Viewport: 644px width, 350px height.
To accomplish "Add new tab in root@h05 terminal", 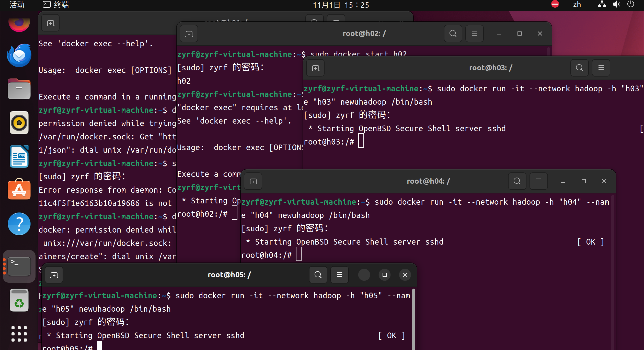I will point(54,275).
